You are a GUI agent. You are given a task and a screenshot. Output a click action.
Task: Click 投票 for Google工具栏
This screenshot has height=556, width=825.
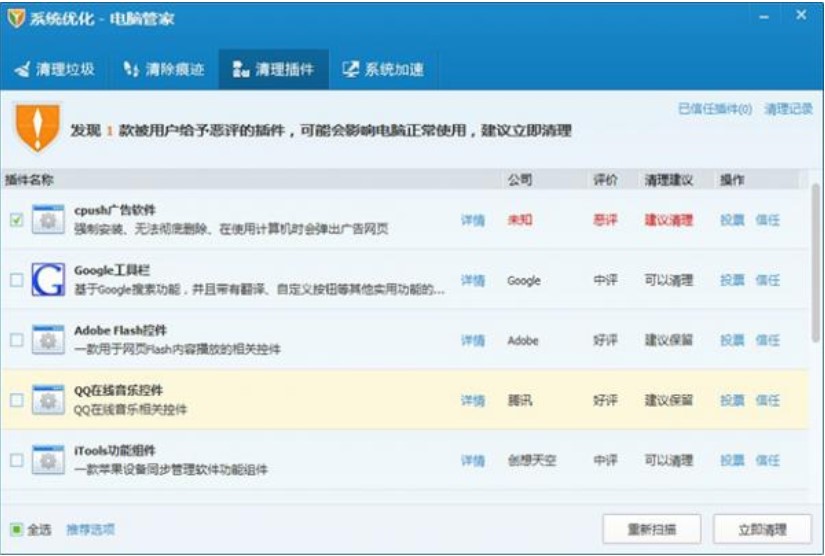click(732, 280)
